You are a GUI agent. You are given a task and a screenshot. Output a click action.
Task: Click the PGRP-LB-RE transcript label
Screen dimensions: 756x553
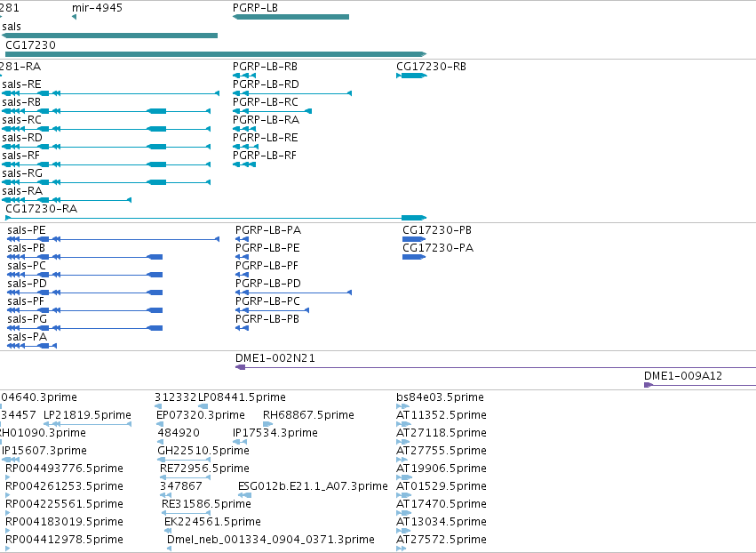(266, 138)
